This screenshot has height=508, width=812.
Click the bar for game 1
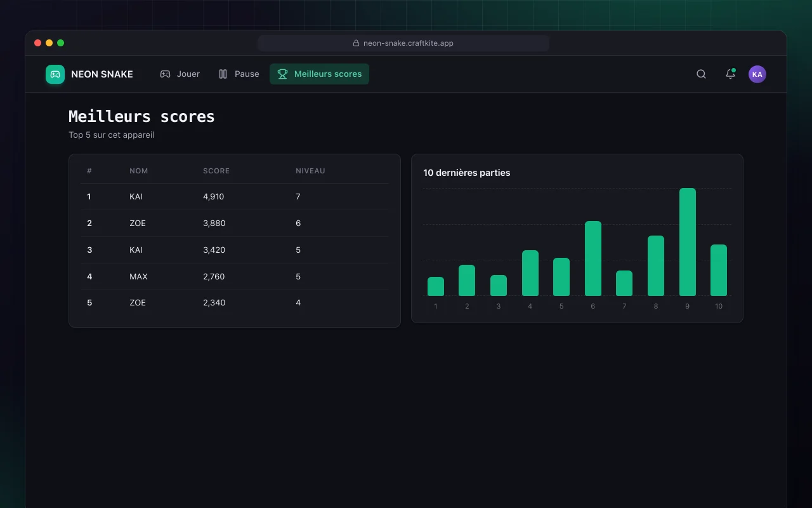pos(436,286)
